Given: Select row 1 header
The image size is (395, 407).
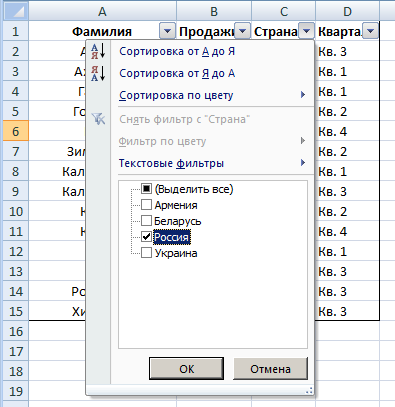Looking at the screenshot, I should 16,31.
